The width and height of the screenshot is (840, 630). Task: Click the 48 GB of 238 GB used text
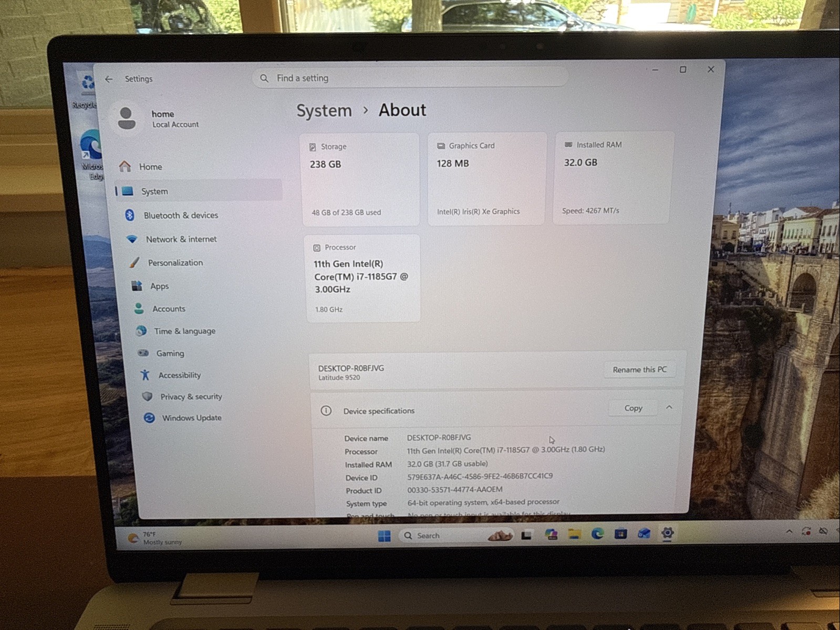[346, 213]
